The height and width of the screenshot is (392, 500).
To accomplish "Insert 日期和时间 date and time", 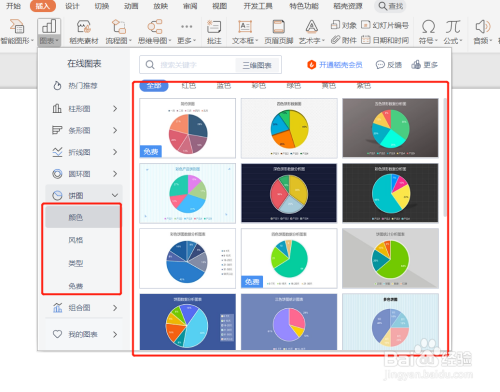I will 385,40.
